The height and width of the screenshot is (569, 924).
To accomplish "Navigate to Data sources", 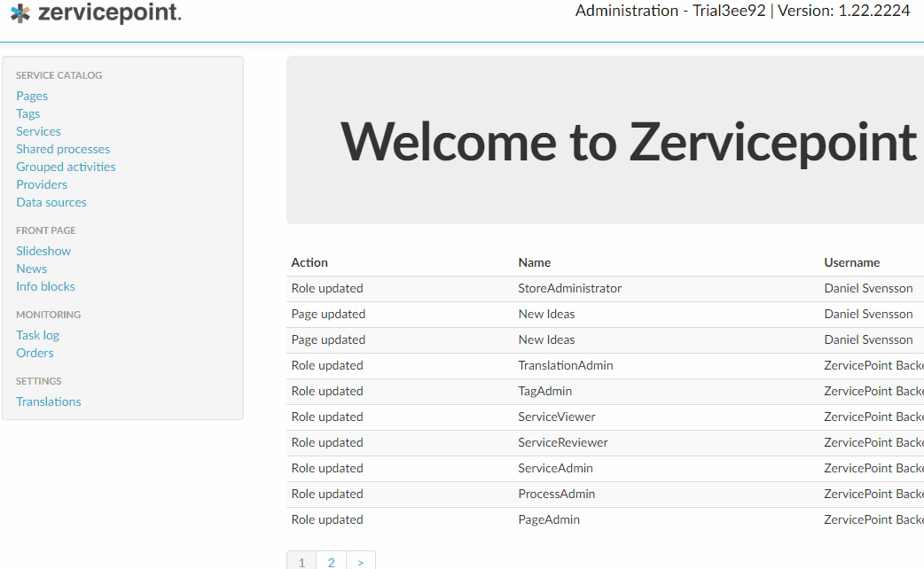I will point(51,202).
